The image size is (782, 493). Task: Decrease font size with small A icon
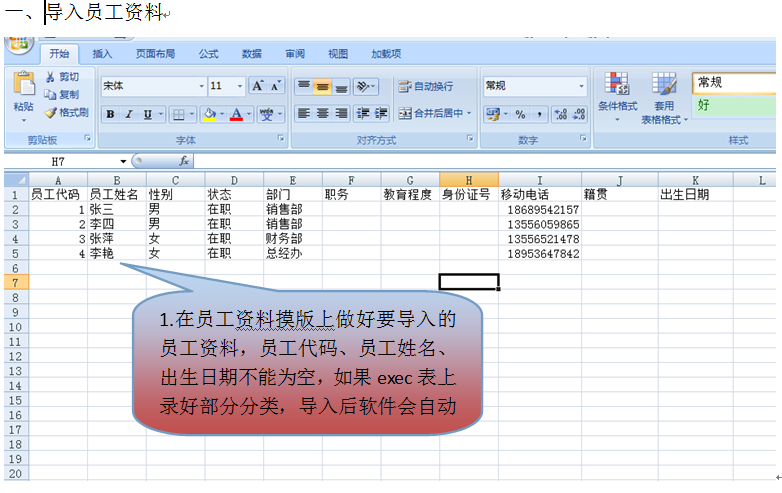275,86
